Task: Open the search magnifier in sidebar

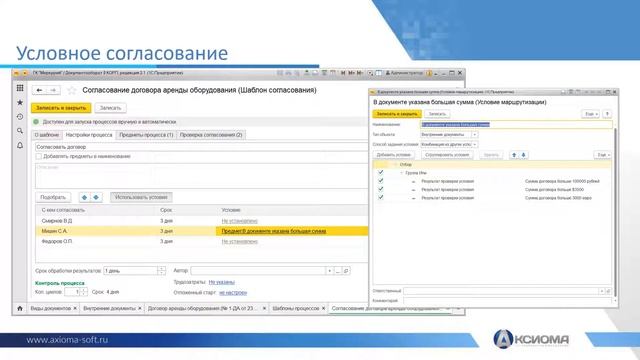Action: [x=20, y=131]
